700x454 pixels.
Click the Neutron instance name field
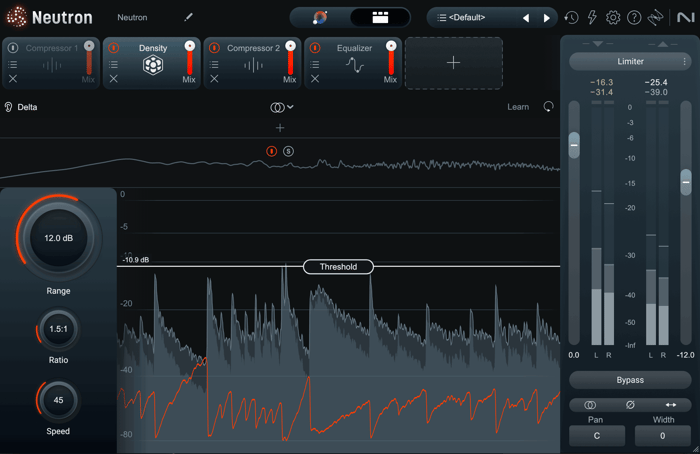pos(132,17)
